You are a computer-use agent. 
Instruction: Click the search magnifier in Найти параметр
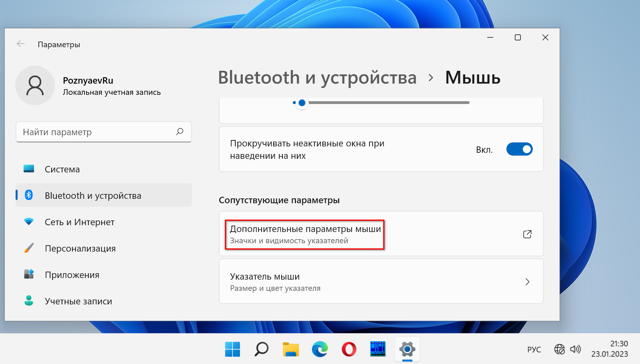(180, 132)
